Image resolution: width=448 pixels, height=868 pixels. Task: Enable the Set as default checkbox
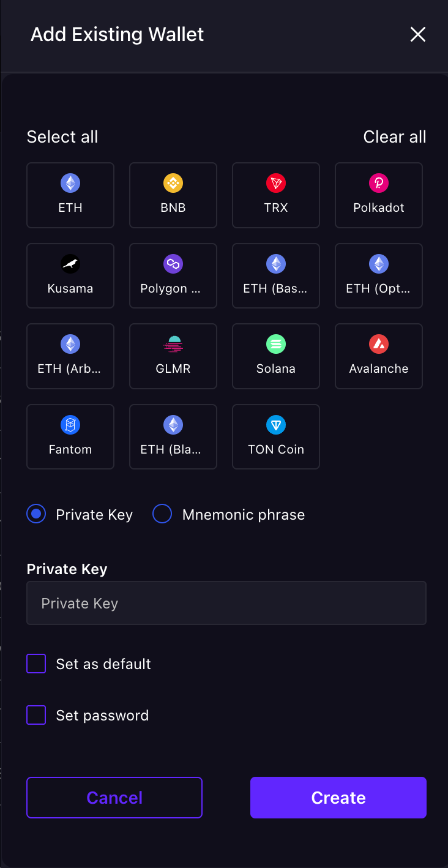(37, 664)
